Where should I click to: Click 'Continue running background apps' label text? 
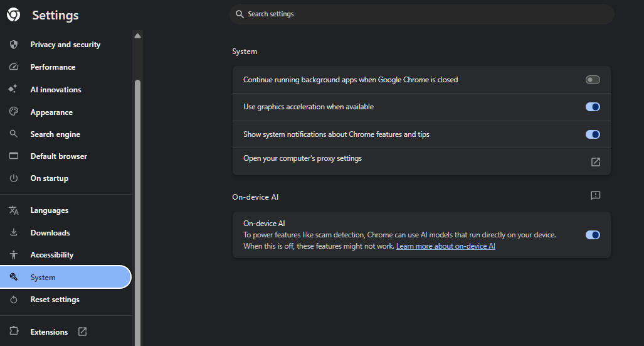(351, 80)
